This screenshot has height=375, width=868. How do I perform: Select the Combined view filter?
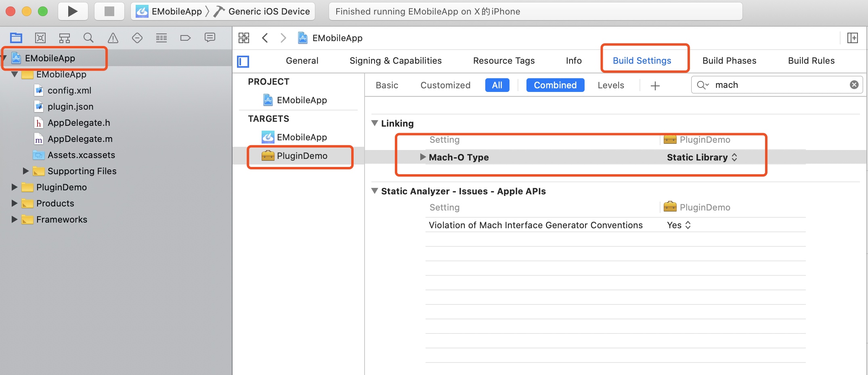[x=555, y=85]
